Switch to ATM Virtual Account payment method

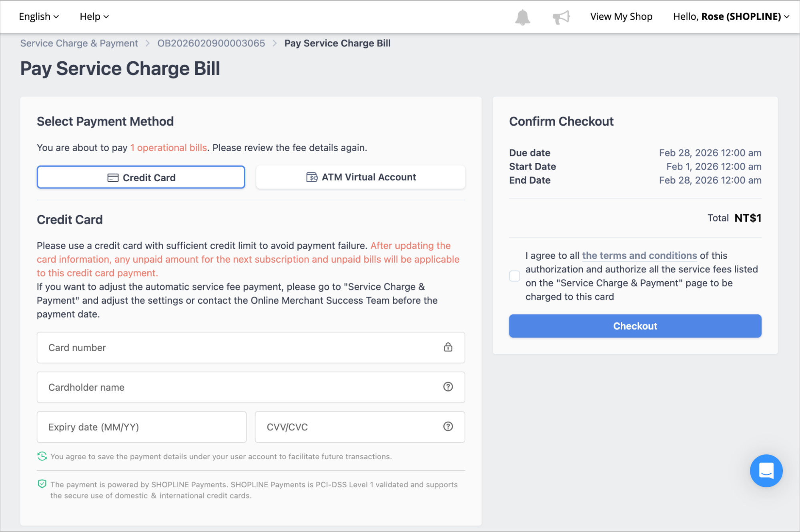[361, 177]
